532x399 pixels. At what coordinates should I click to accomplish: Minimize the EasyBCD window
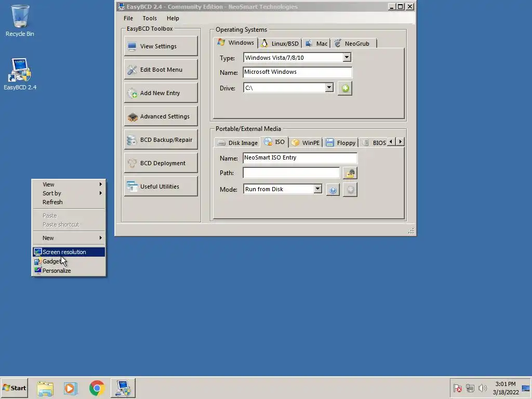[392, 6]
